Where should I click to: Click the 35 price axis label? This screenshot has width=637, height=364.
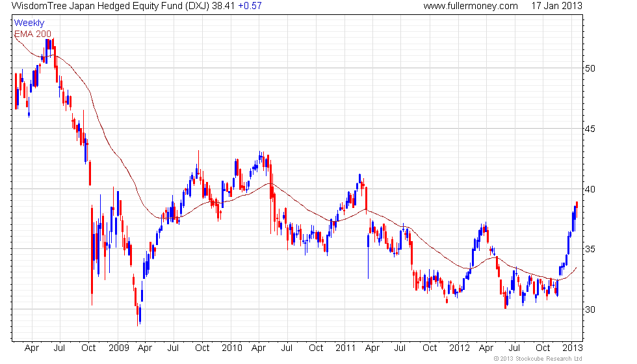point(590,249)
